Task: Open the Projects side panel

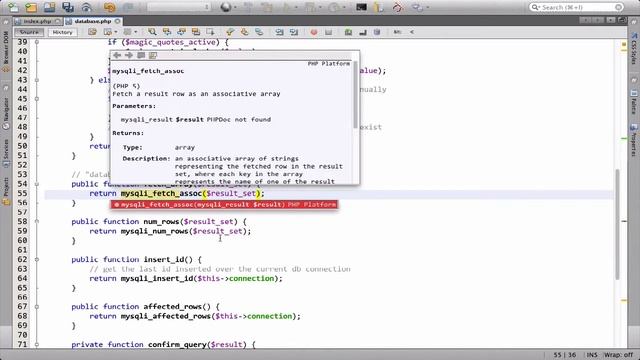Action: (6, 191)
